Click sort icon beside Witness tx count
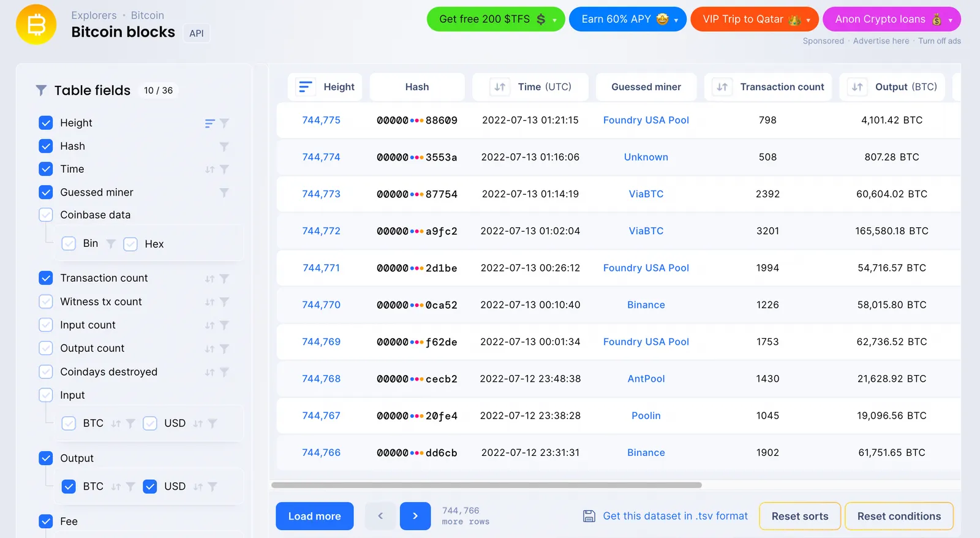Screen dimensions: 980x538 pos(209,302)
